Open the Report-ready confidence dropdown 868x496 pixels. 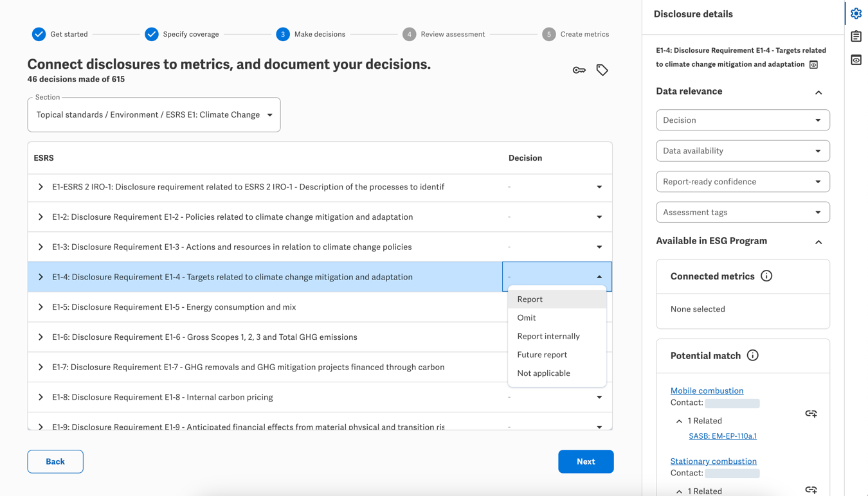(x=742, y=182)
